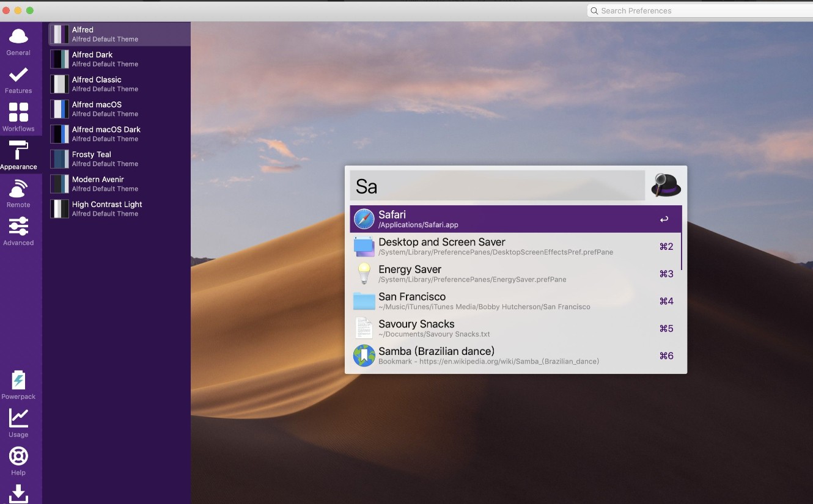Viewport: 813px width, 504px height.
Task: Select the Alfred Dark theme
Action: [120, 59]
